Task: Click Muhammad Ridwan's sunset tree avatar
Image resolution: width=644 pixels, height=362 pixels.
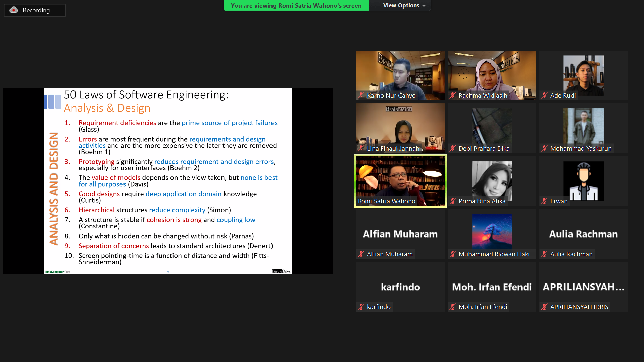Action: tap(492, 231)
